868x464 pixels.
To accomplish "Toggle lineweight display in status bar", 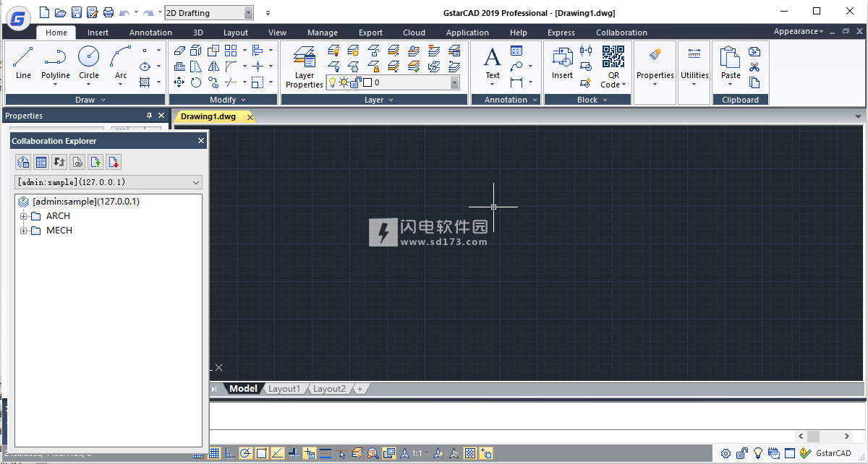I will click(x=325, y=453).
